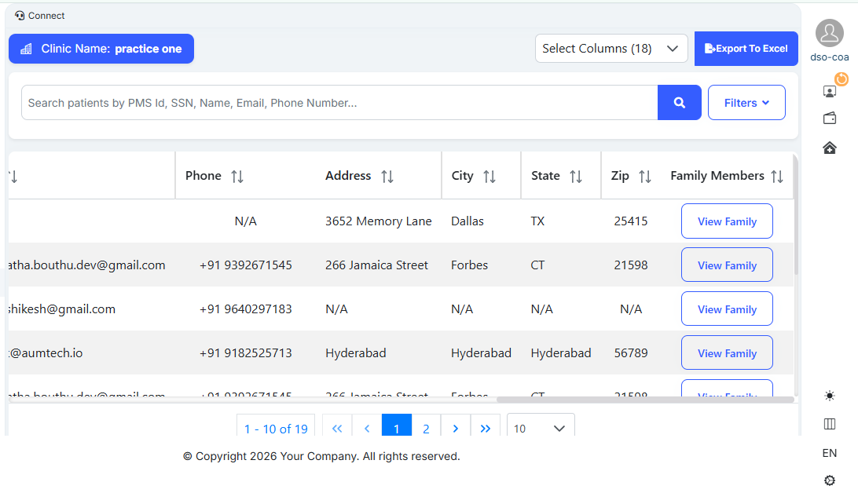Go to home via sidebar house icon
858x504 pixels.
pos(829,148)
